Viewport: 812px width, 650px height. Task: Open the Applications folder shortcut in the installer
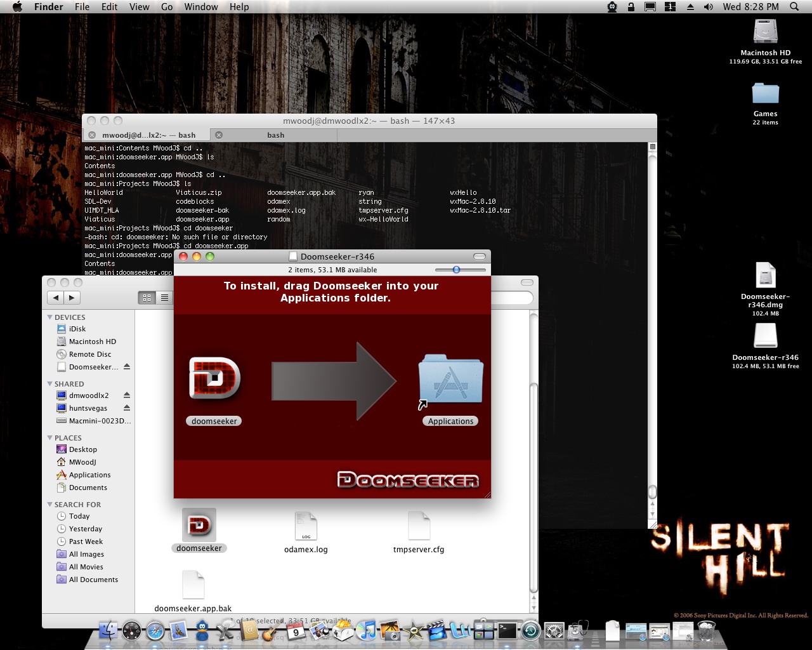pyautogui.click(x=450, y=380)
